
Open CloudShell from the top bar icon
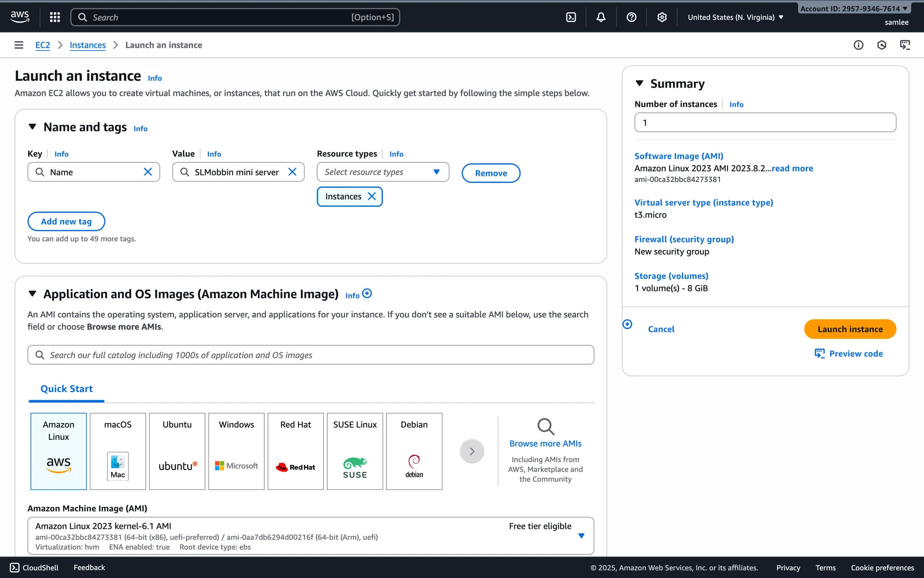coord(571,17)
